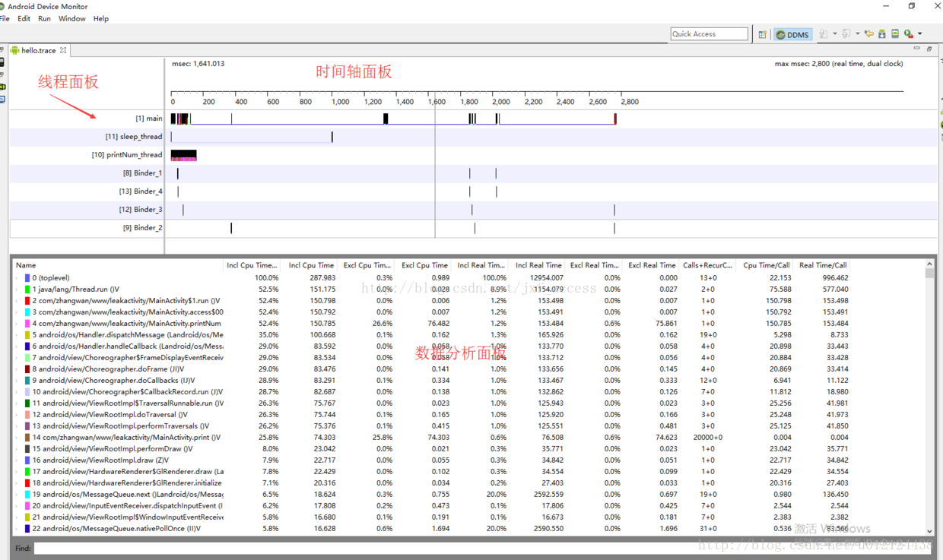
Task: Select the hello.trace editor tab
Action: 38,50
